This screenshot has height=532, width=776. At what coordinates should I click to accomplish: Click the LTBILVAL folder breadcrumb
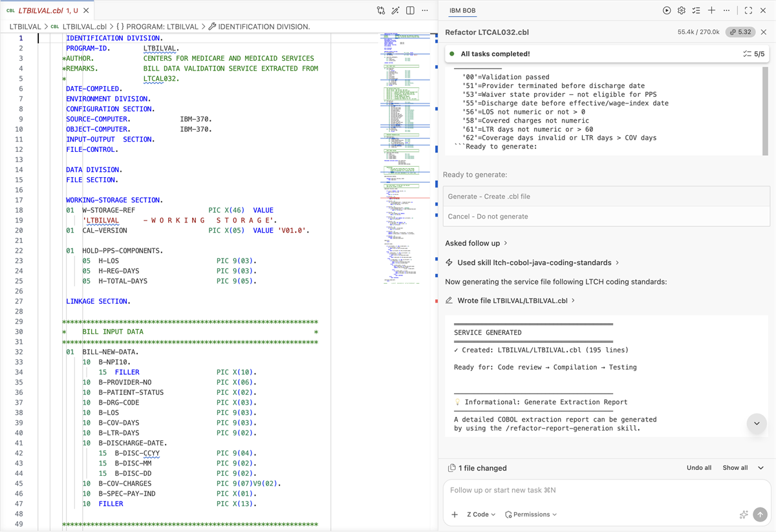tap(25, 27)
